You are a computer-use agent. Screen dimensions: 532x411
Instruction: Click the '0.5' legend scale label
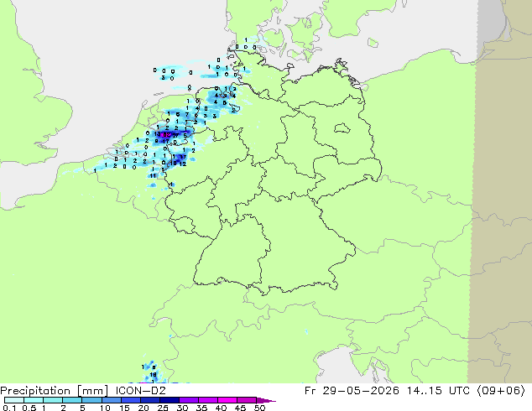tap(29, 408)
